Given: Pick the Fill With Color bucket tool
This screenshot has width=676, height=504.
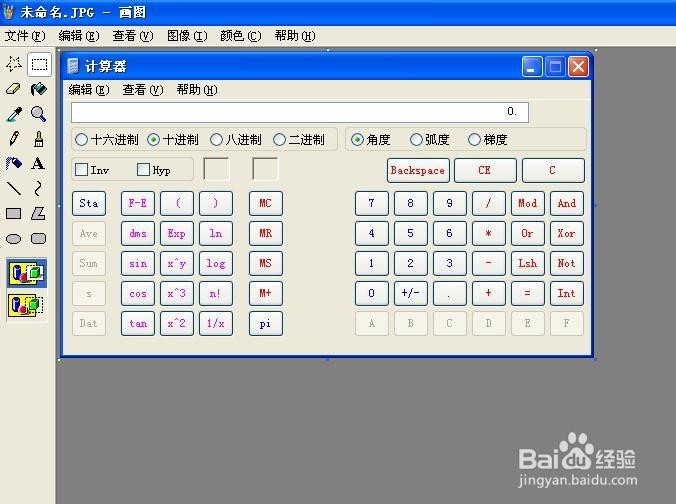Looking at the screenshot, I should pyautogui.click(x=39, y=89).
